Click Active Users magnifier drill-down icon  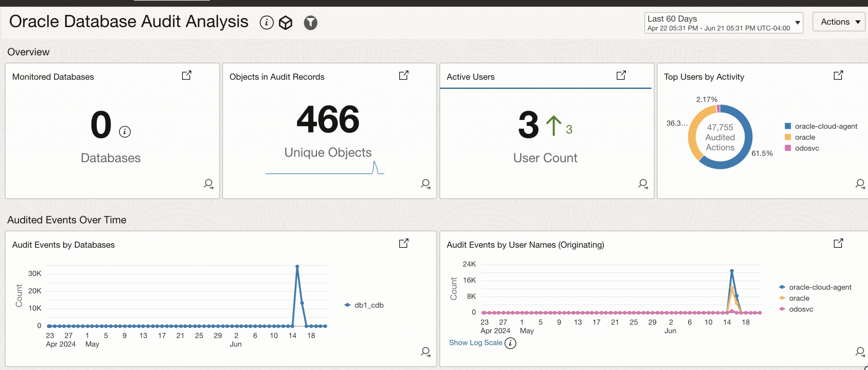click(x=643, y=184)
